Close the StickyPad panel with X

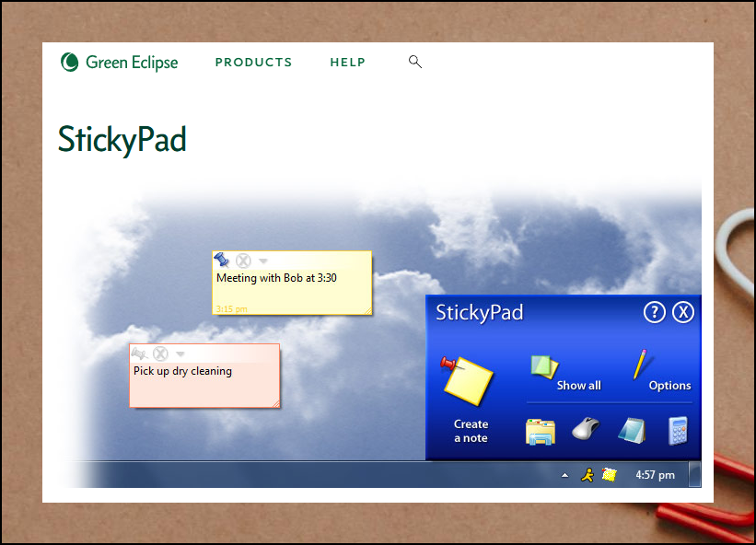click(x=683, y=312)
